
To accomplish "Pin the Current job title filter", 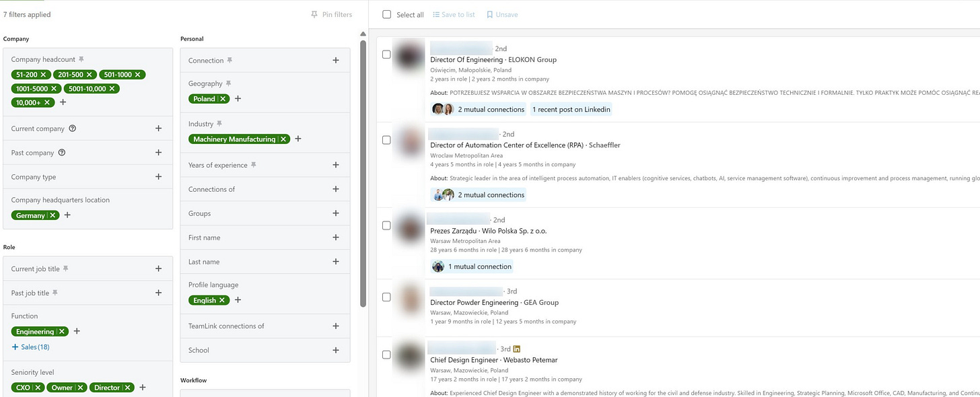I will pyautogui.click(x=66, y=268).
